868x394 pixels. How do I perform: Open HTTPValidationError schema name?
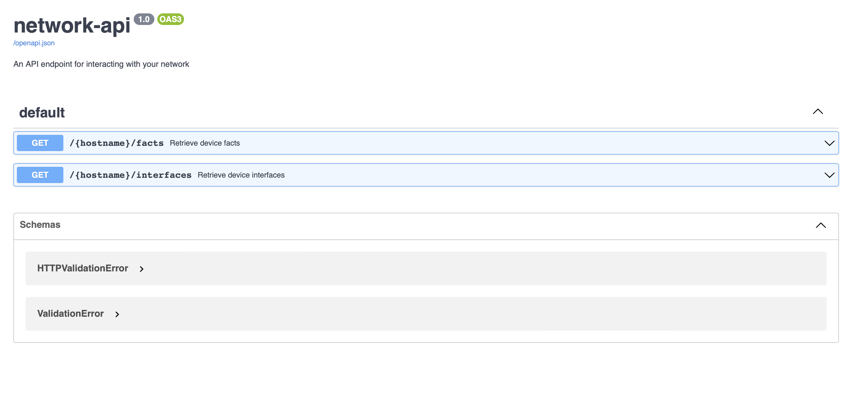click(x=83, y=268)
